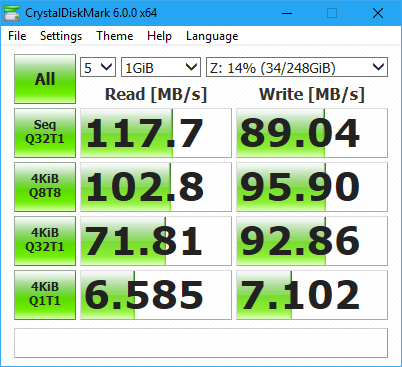Select the 4KiB Q32T1 write result 92.86
This screenshot has width=402, height=367.
(312, 241)
